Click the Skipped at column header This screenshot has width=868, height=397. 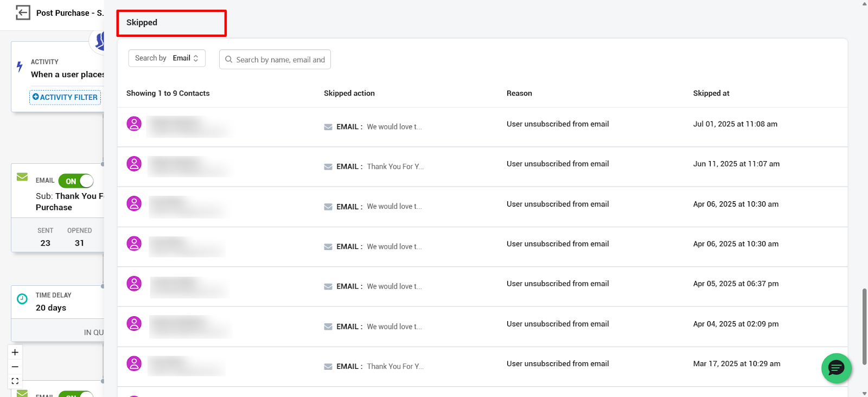(x=711, y=93)
